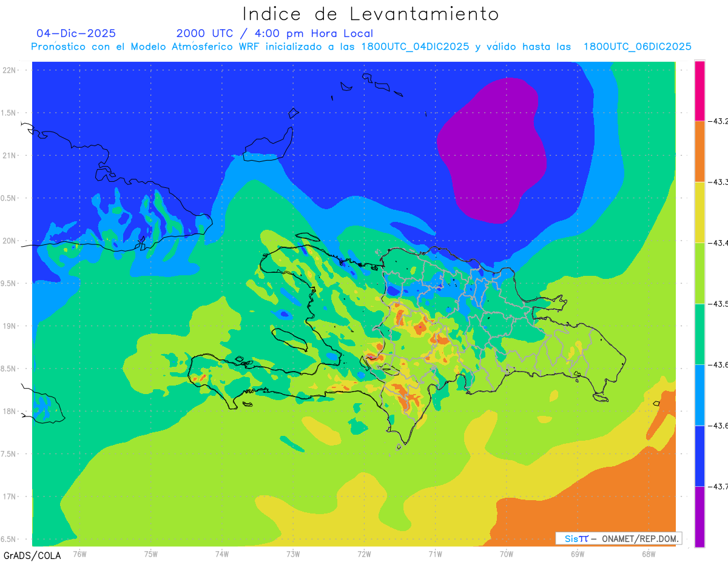Click the magenta swatch atop the color bar
This screenshot has height=562, width=728.
[x=699, y=90]
